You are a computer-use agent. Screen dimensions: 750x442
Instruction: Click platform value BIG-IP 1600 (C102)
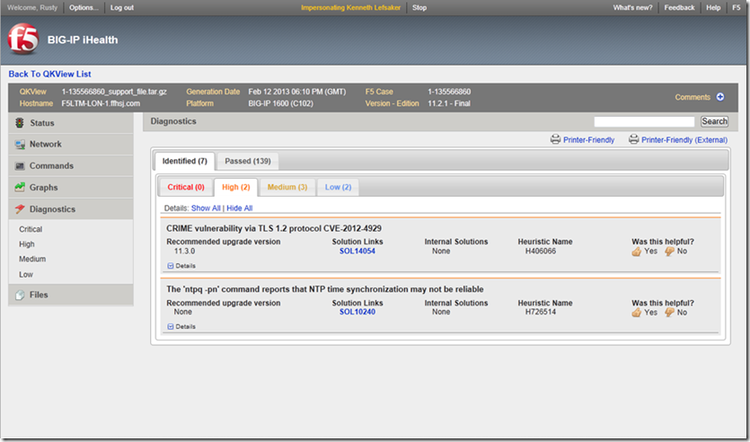[x=281, y=103]
